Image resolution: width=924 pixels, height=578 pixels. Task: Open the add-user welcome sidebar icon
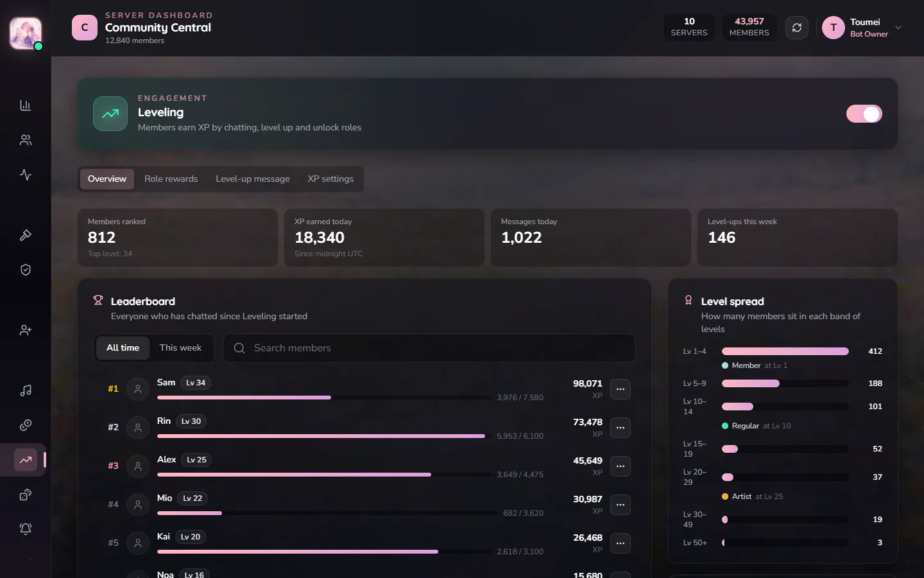pyautogui.click(x=26, y=330)
